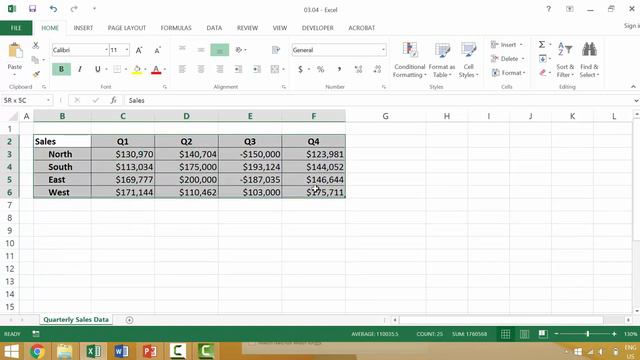
Task: Increase indent
Action: tap(257, 69)
